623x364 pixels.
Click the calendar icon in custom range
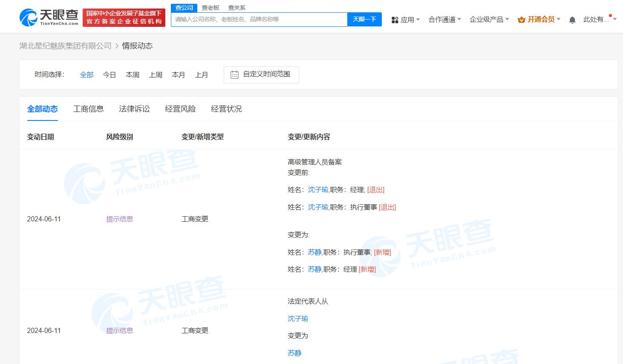click(x=234, y=75)
